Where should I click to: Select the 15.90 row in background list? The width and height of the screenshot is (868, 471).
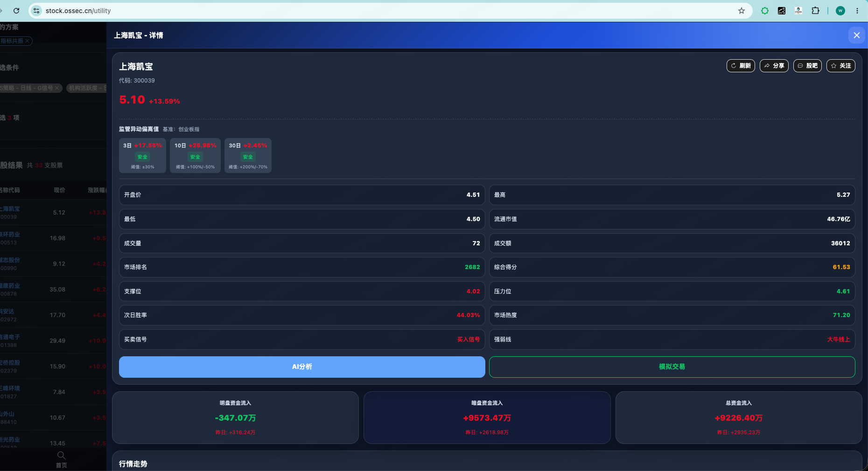(x=53, y=367)
